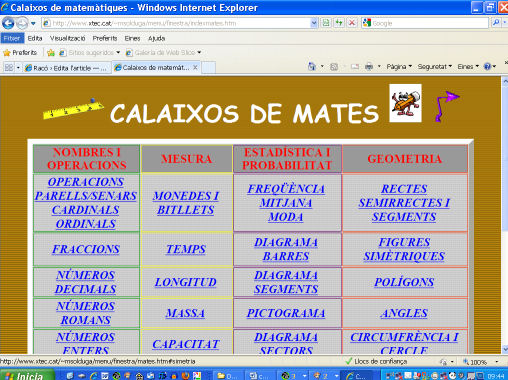Open the Visualització menu
Viewport: 508px width, 380px height.
tap(68, 38)
